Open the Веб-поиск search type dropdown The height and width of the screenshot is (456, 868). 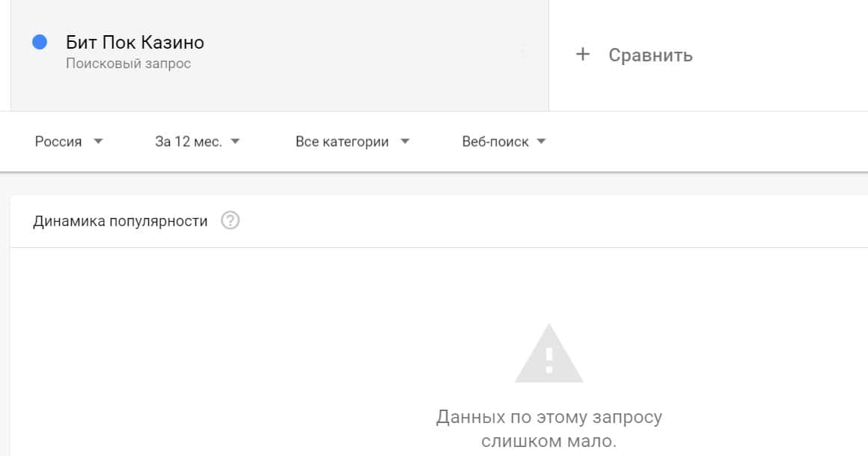click(x=495, y=142)
